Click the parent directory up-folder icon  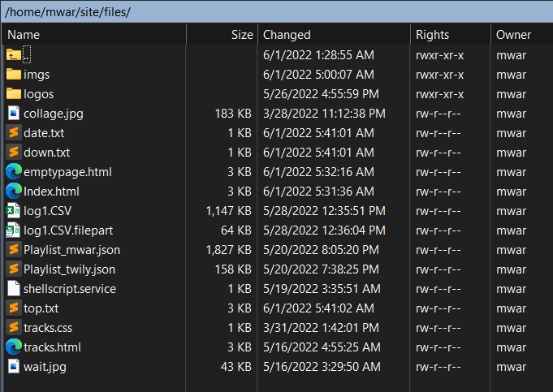(13, 54)
